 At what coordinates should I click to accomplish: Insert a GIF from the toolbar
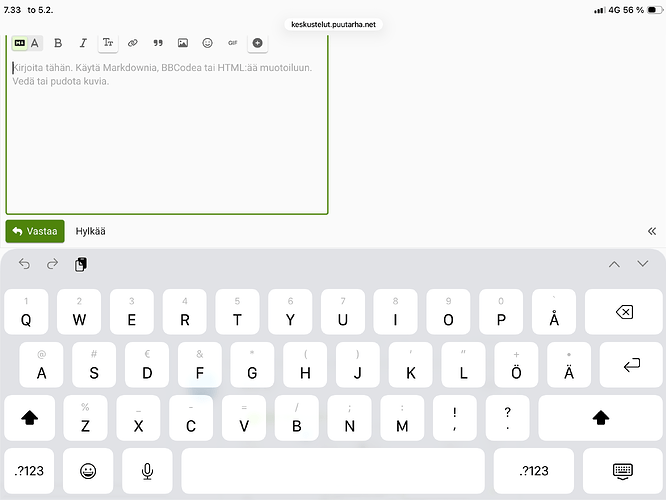(x=233, y=43)
